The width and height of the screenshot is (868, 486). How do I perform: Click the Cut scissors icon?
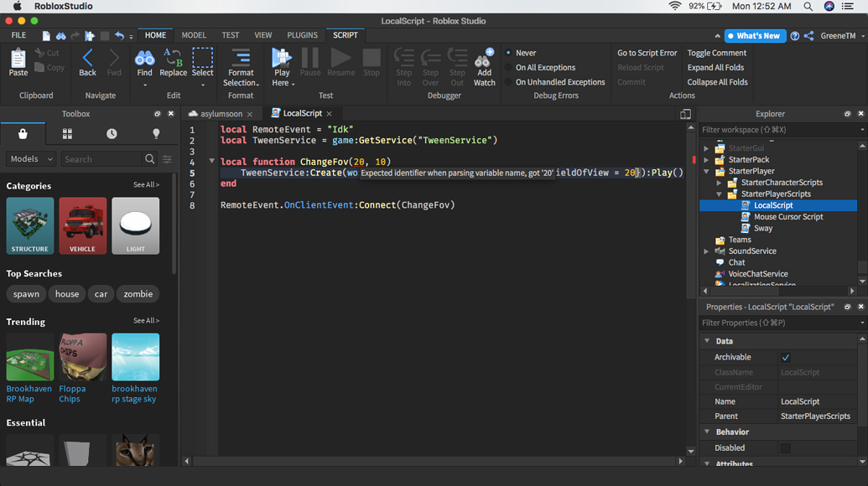pyautogui.click(x=39, y=53)
